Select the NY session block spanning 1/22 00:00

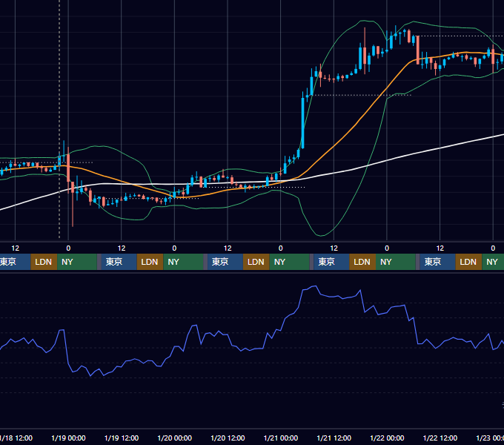click(x=396, y=262)
